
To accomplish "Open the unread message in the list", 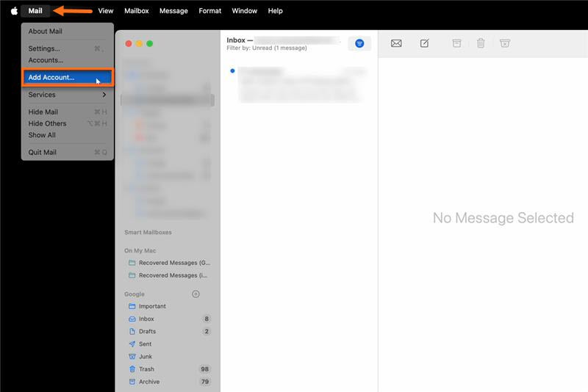I will point(298,84).
